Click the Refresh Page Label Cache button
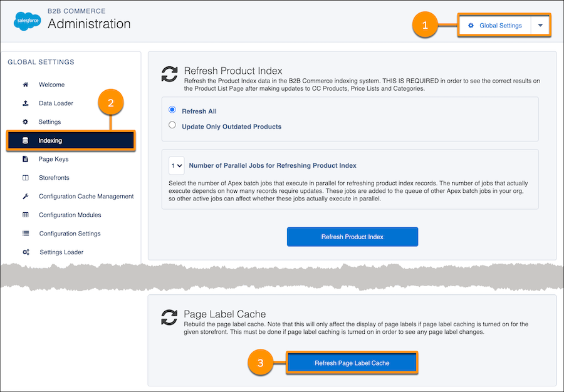564x392 pixels. point(352,363)
